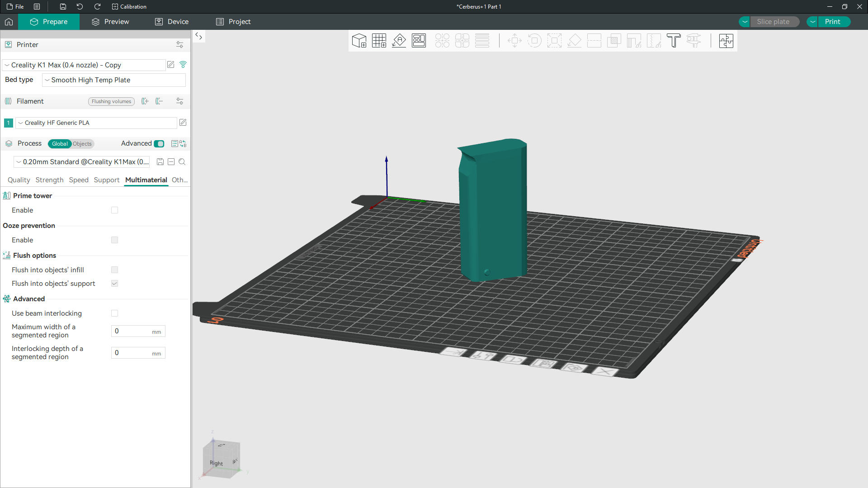Image resolution: width=868 pixels, height=488 pixels.
Task: Click the Print button
Action: 832,22
